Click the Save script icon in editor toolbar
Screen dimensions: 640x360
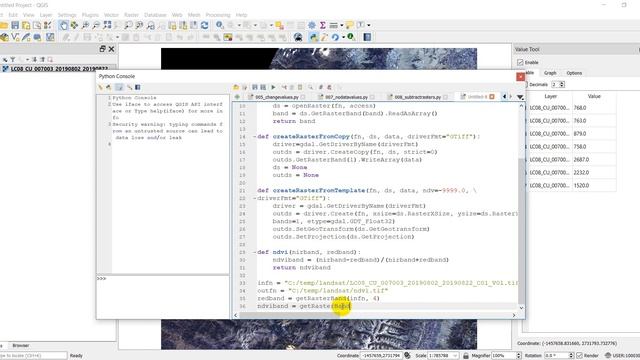click(255, 87)
